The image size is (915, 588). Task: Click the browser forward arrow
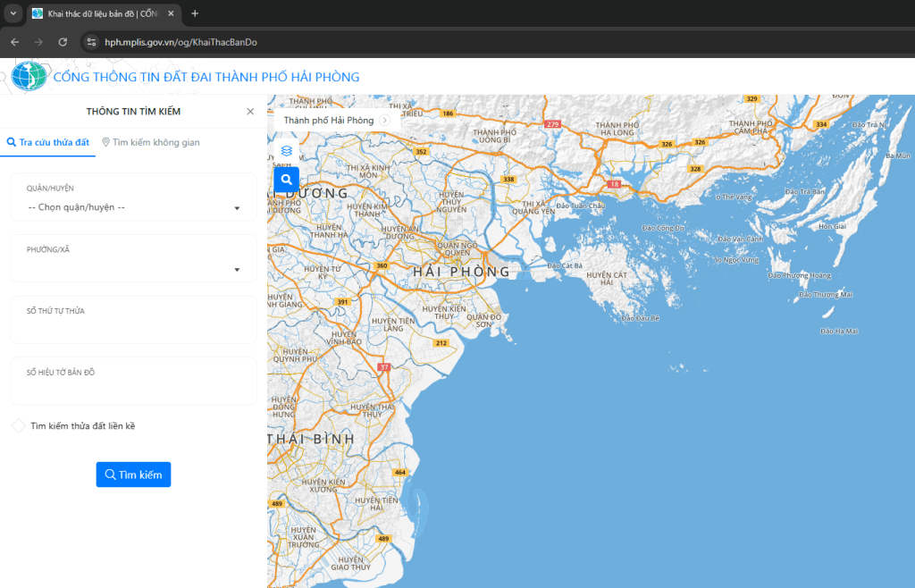[x=38, y=42]
